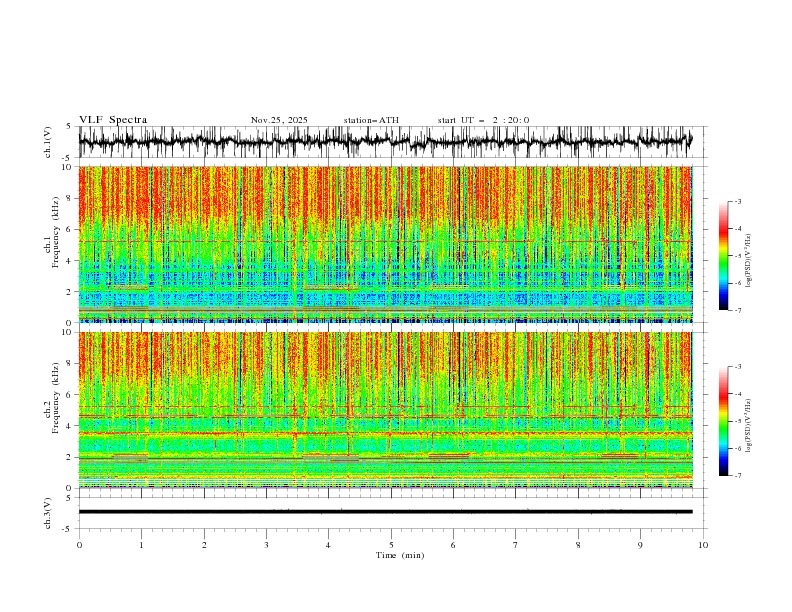The height and width of the screenshot is (612, 792).
Task: Click inside the ch.1 spectrogram panel
Action: click(385, 244)
